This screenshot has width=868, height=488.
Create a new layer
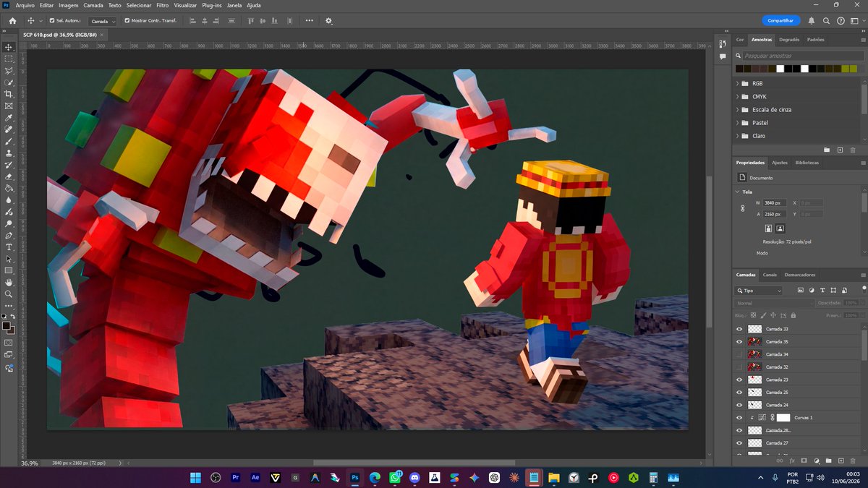tap(841, 461)
